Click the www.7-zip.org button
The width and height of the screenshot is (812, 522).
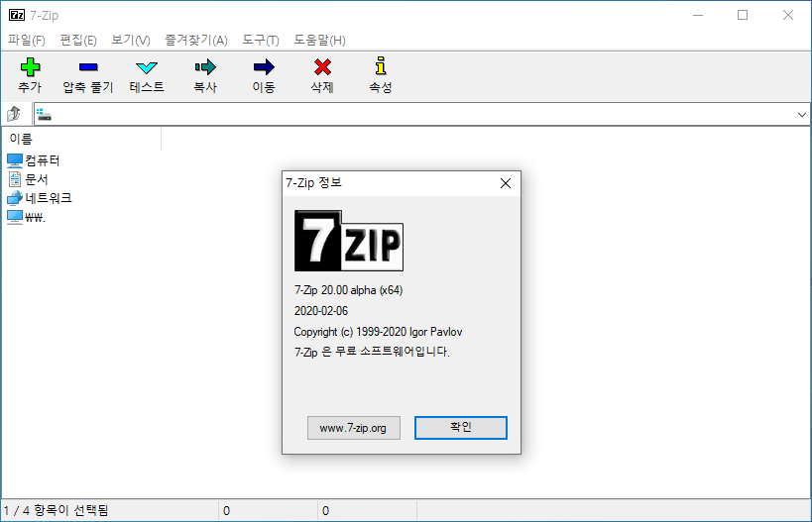pyautogui.click(x=354, y=428)
